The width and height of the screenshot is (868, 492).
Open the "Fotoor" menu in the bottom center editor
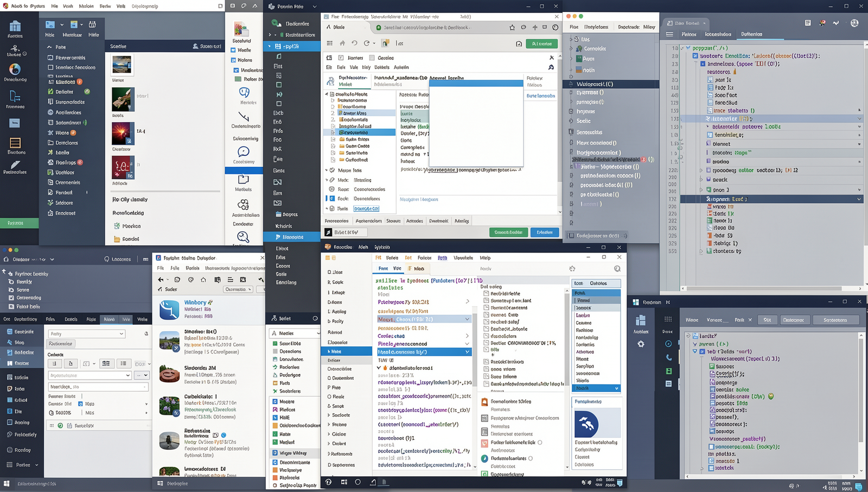425,258
